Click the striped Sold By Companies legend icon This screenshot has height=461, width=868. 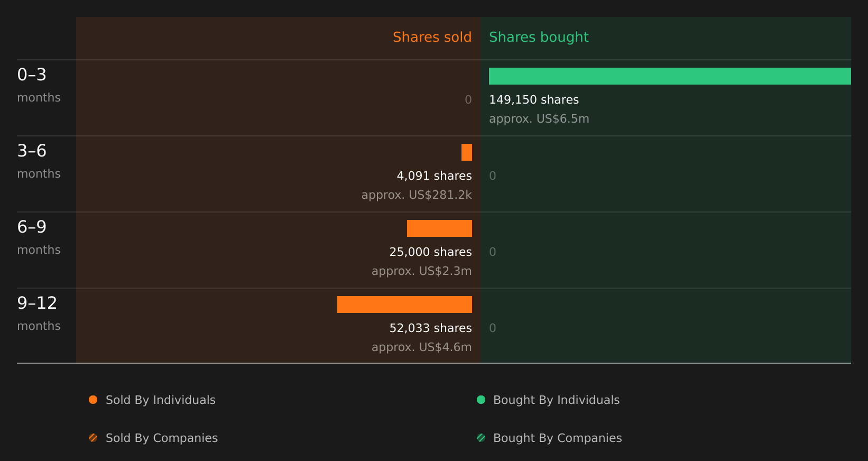[x=93, y=438]
